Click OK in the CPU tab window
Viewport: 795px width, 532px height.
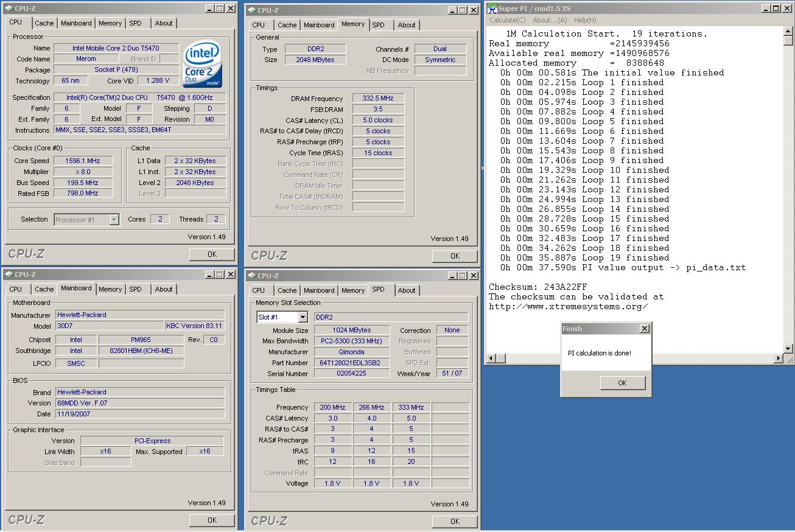point(212,254)
